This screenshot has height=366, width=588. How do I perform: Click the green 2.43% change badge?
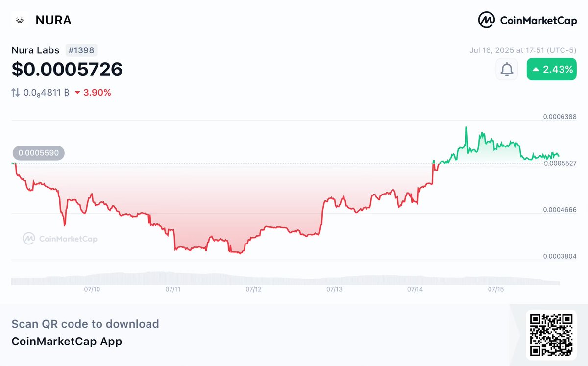pos(552,70)
